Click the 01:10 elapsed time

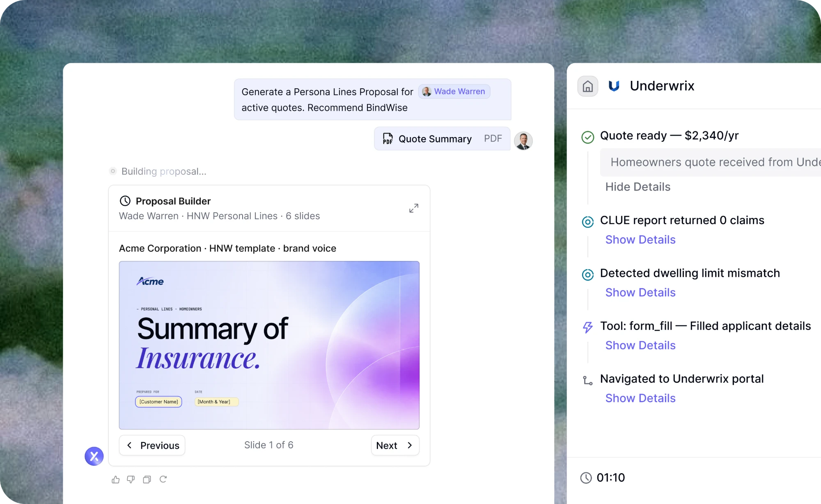[x=610, y=478]
